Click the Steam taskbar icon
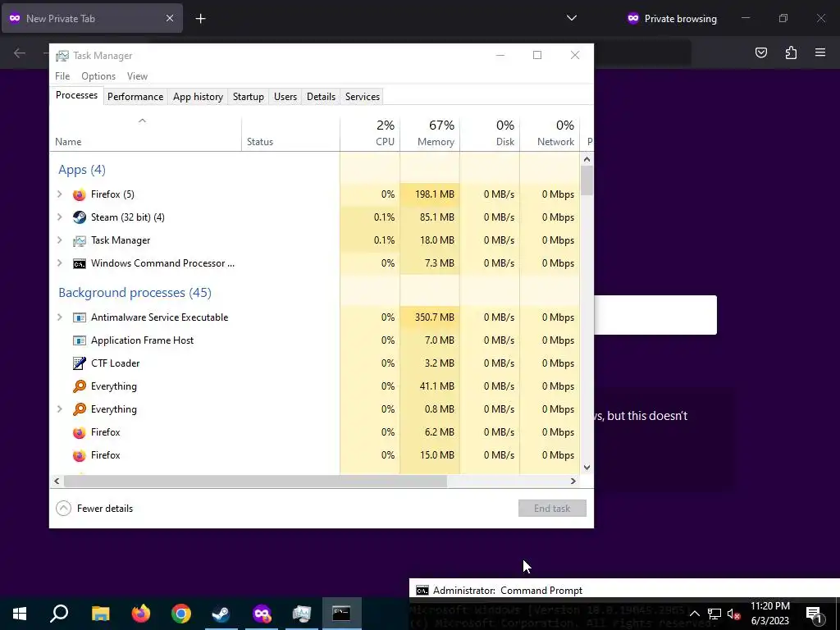 221,614
